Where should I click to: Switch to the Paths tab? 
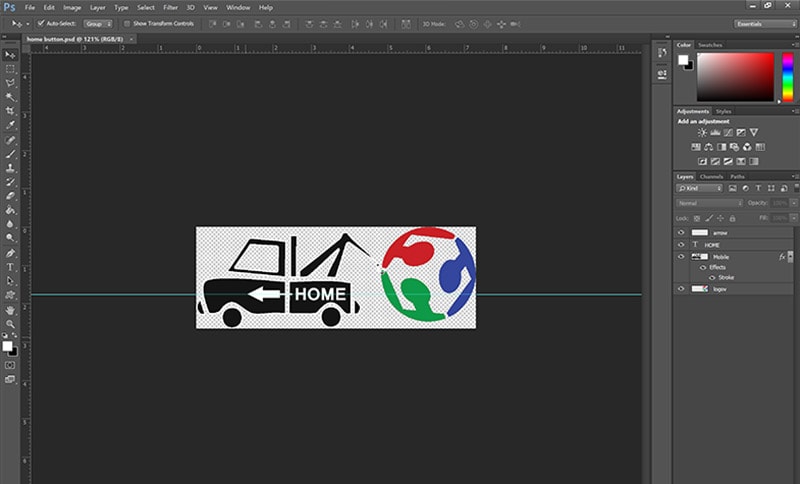(737, 176)
